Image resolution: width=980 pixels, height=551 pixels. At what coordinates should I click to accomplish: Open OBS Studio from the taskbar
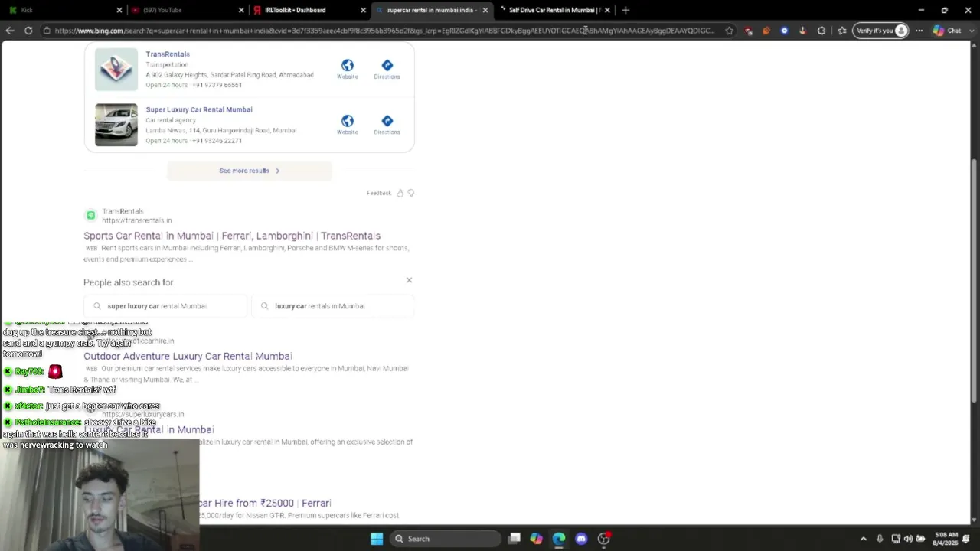(604, 539)
